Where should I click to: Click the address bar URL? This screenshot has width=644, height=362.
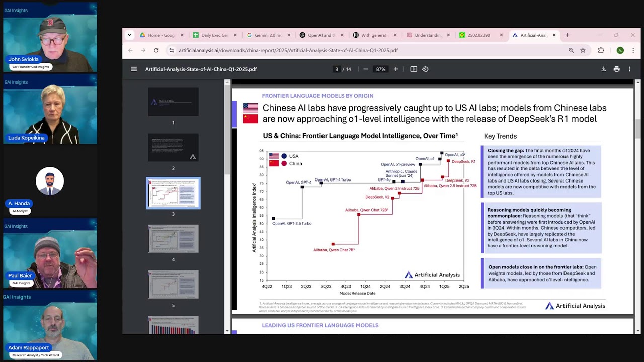coord(288,50)
